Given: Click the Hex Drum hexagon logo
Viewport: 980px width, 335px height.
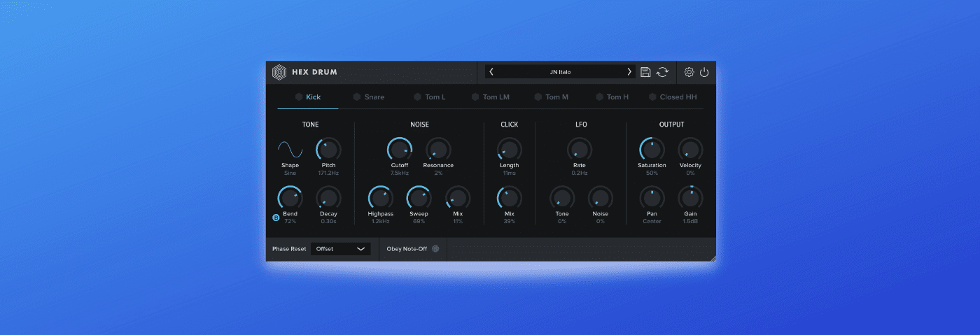Looking at the screenshot, I should [279, 72].
